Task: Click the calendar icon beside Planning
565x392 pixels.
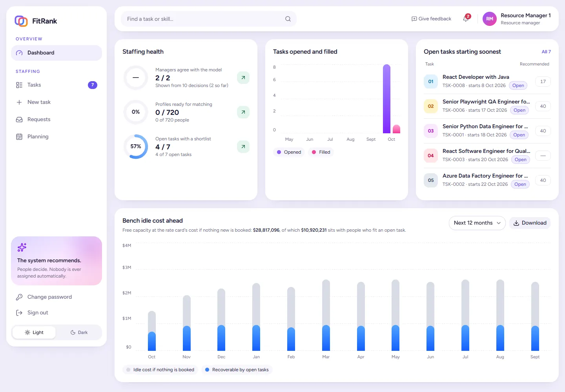Action: [19, 137]
